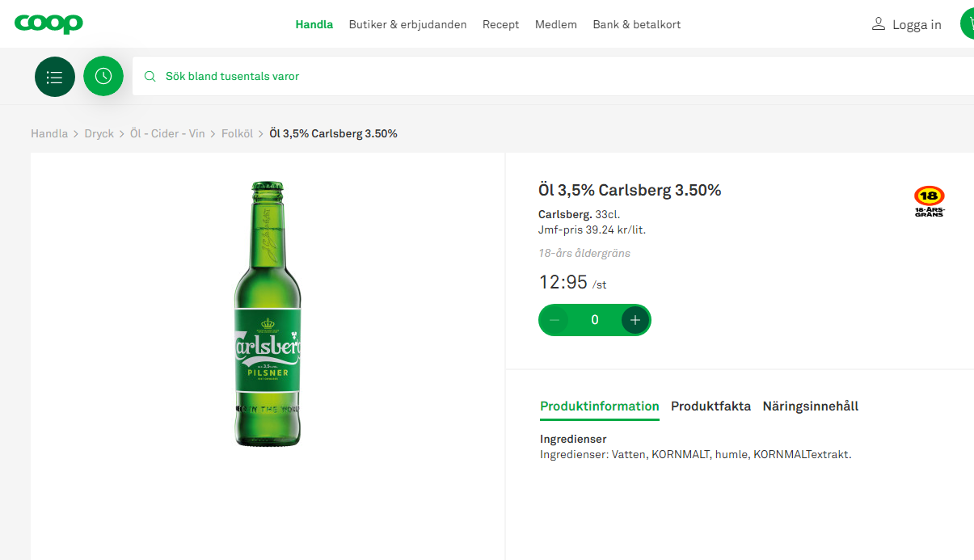Open the green shopping cart

(968, 24)
